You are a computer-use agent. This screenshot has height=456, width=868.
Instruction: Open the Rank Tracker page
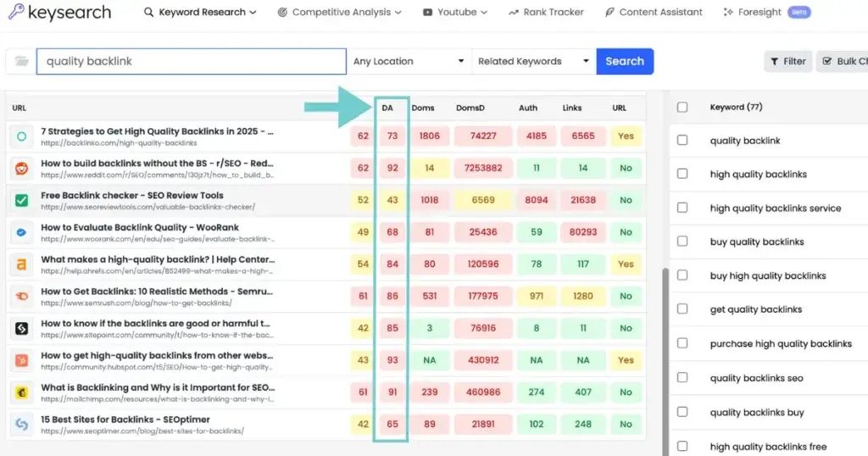pyautogui.click(x=546, y=12)
